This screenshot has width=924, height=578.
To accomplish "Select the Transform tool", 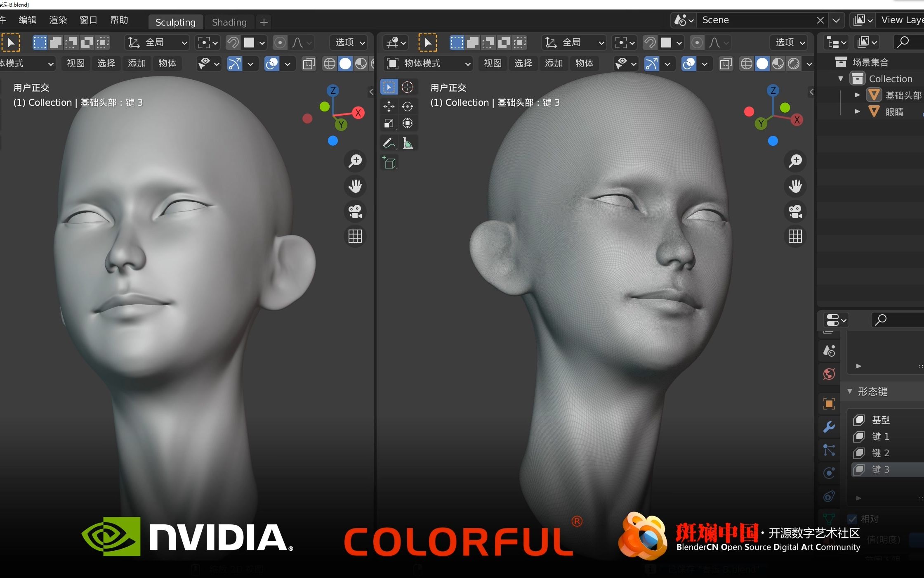I will click(x=408, y=123).
